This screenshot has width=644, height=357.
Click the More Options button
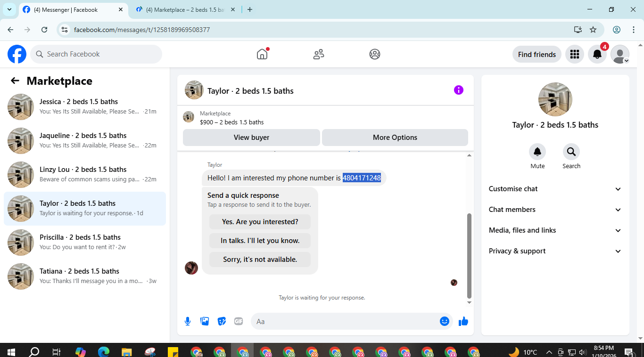[395, 138]
